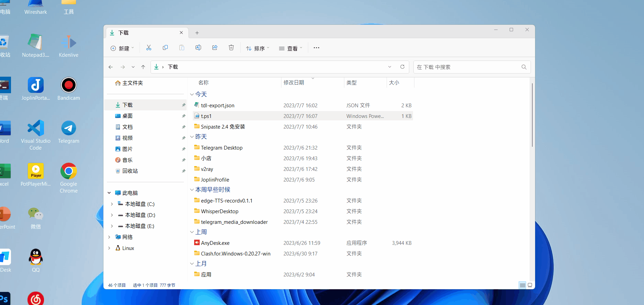Switch to details view in status bar
Screen dimensions: 644x305
522,285
